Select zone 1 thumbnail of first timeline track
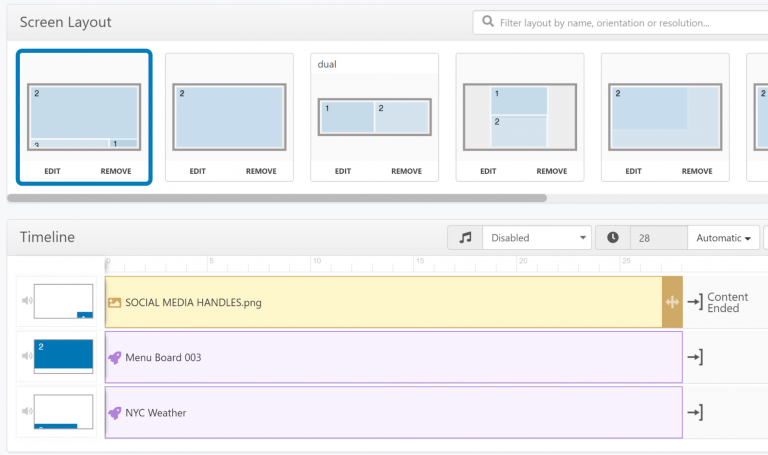This screenshot has width=768, height=455. [x=63, y=301]
